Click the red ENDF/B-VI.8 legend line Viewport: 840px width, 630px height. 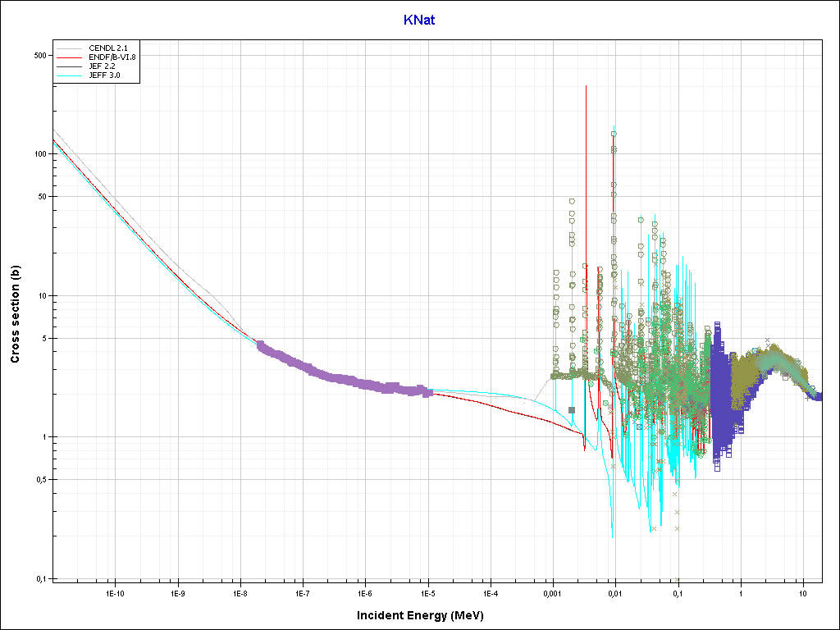click(70, 57)
